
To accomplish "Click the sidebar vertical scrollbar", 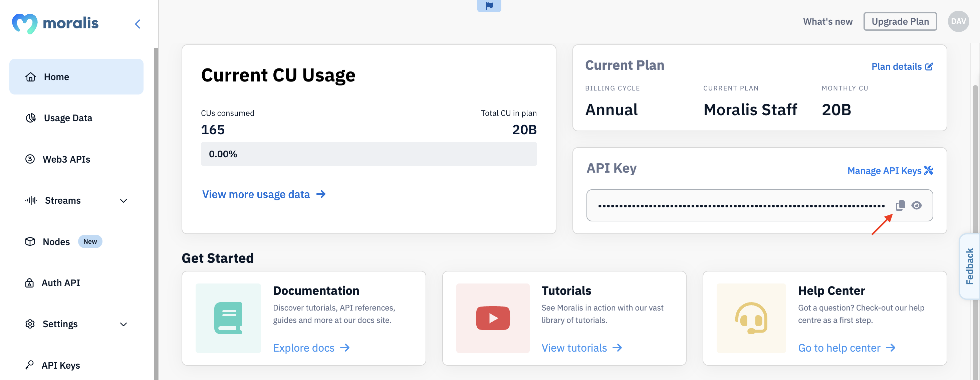I will click(x=156, y=214).
